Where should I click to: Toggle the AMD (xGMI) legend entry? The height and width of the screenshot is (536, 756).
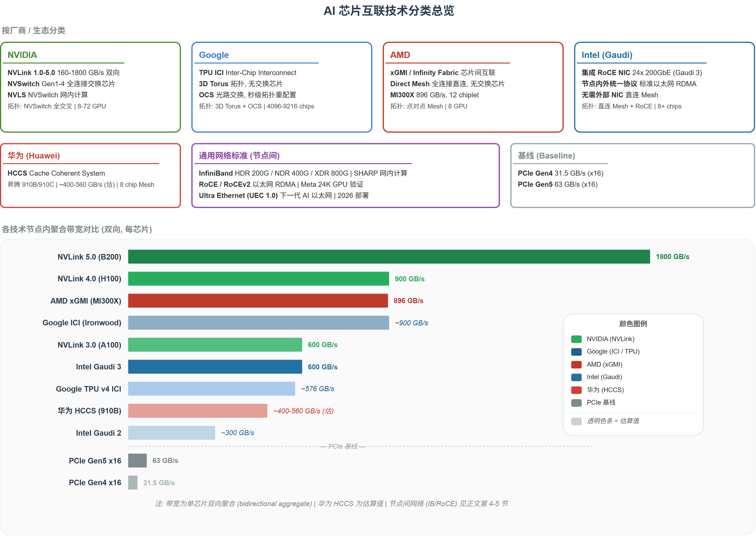tap(604, 364)
